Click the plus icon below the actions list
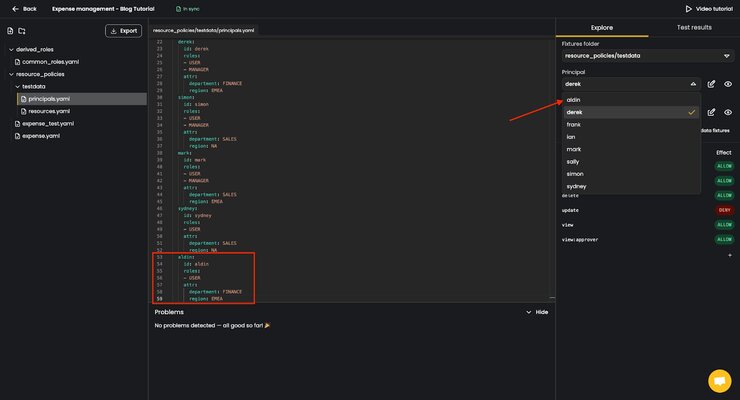 pyautogui.click(x=730, y=255)
